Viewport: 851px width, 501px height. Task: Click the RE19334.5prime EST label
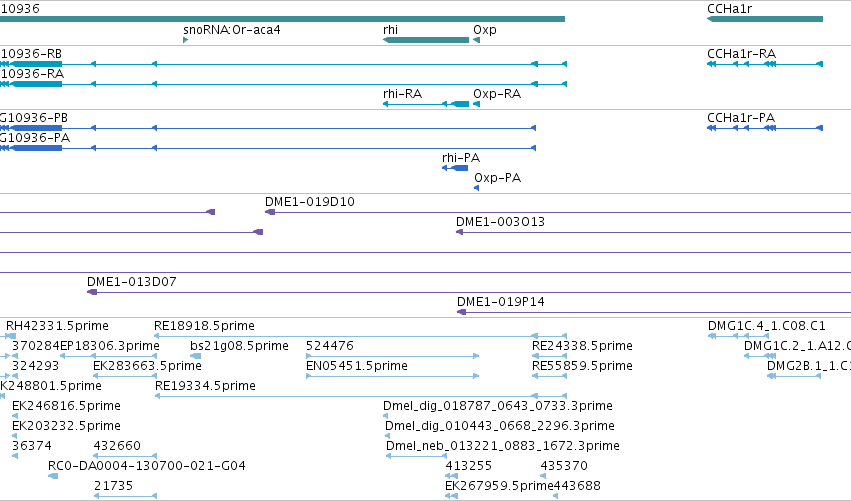[x=205, y=386]
